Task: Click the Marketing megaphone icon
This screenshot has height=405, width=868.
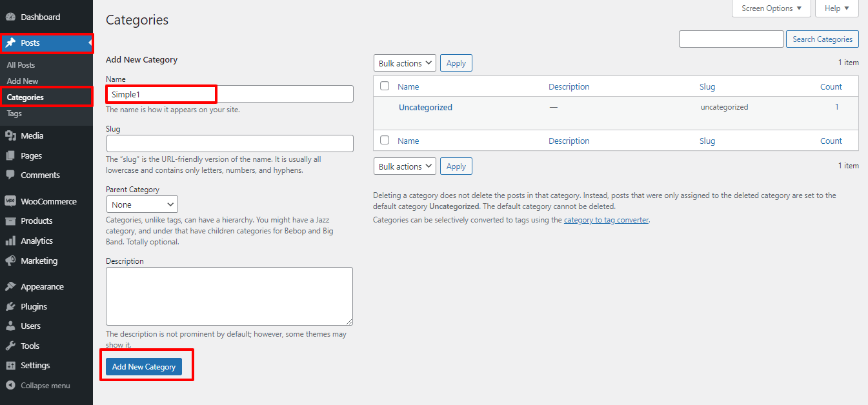Action: (10, 261)
